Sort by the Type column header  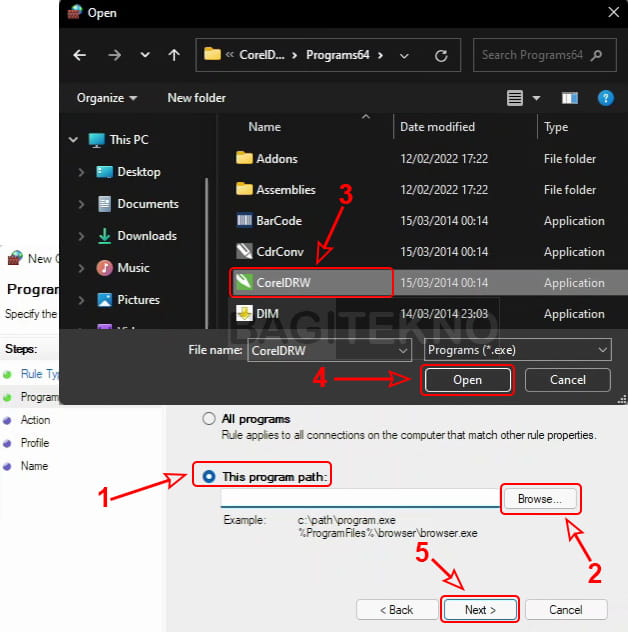pos(556,127)
